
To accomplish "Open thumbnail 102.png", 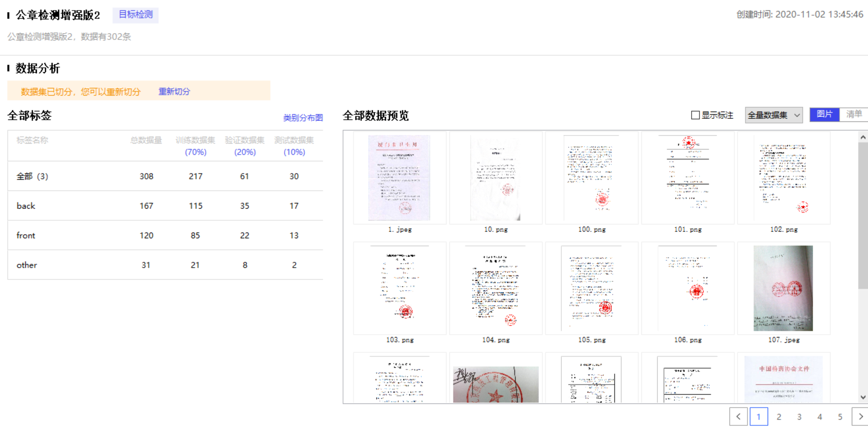I will [784, 178].
